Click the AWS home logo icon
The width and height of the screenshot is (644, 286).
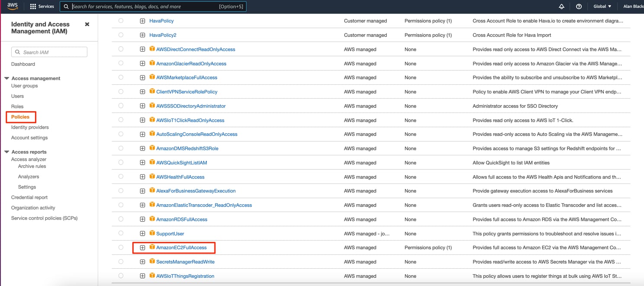coord(13,6)
